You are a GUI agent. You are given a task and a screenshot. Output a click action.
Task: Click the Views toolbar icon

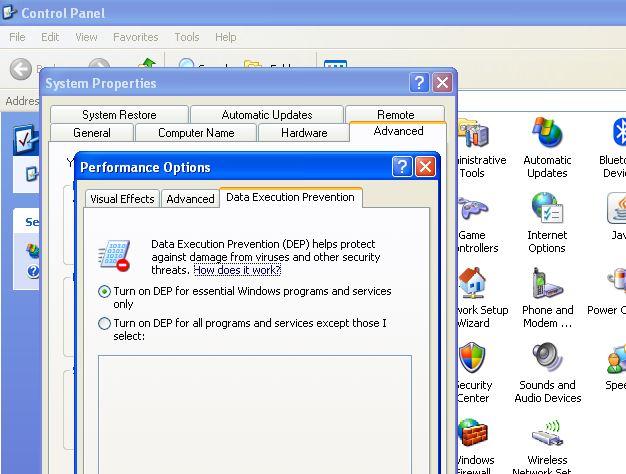point(335,64)
